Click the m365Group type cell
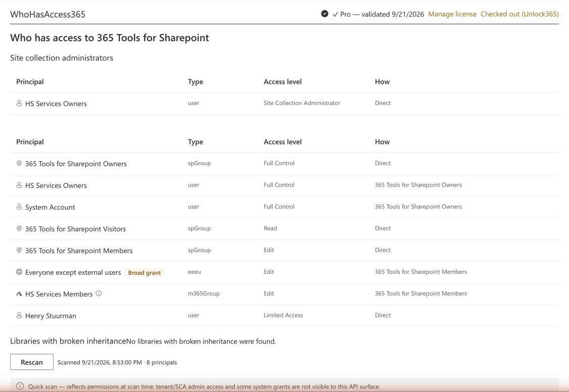This screenshot has width=569, height=392. click(204, 293)
